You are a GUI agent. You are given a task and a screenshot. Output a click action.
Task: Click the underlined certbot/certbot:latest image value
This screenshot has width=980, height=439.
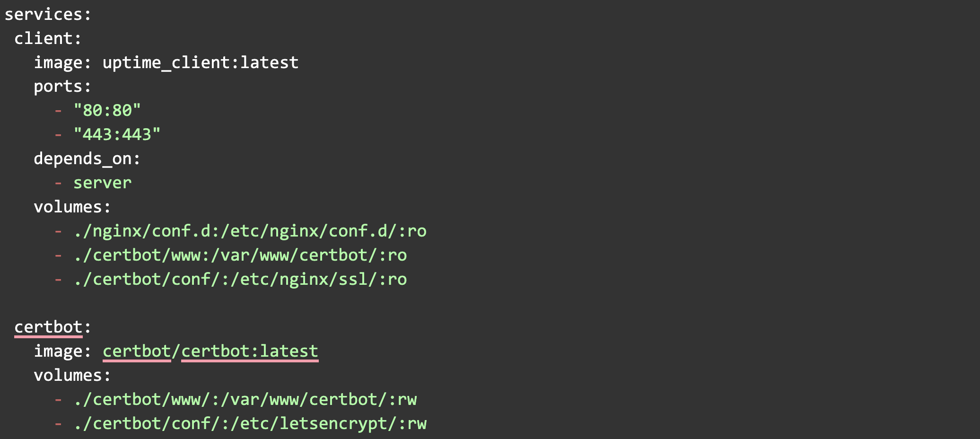[210, 351]
